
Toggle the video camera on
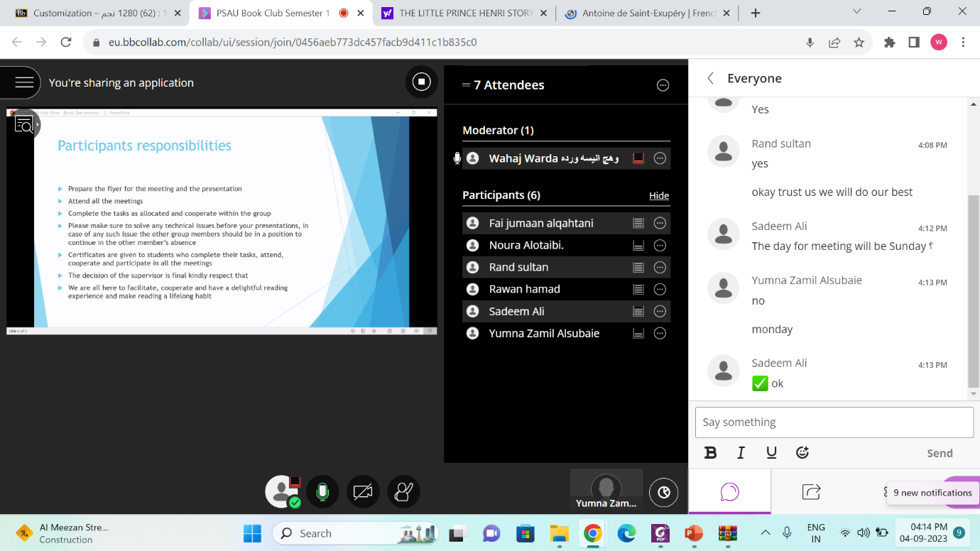pyautogui.click(x=363, y=491)
